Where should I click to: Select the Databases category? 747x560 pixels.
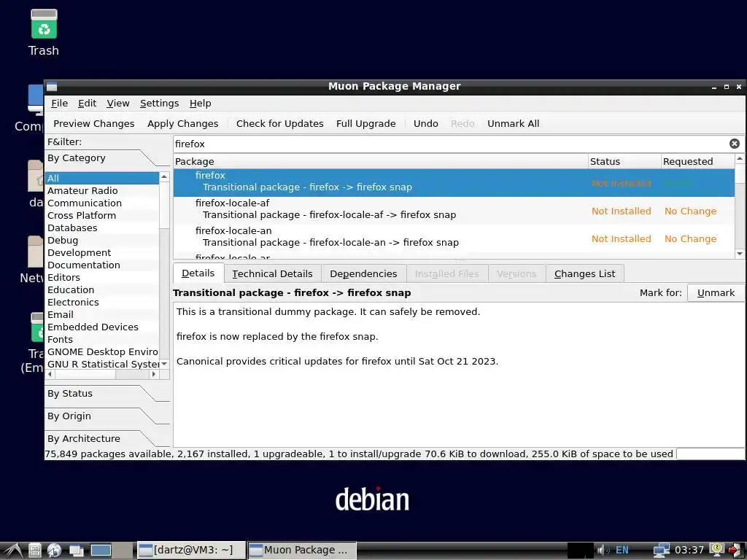click(x=102, y=227)
